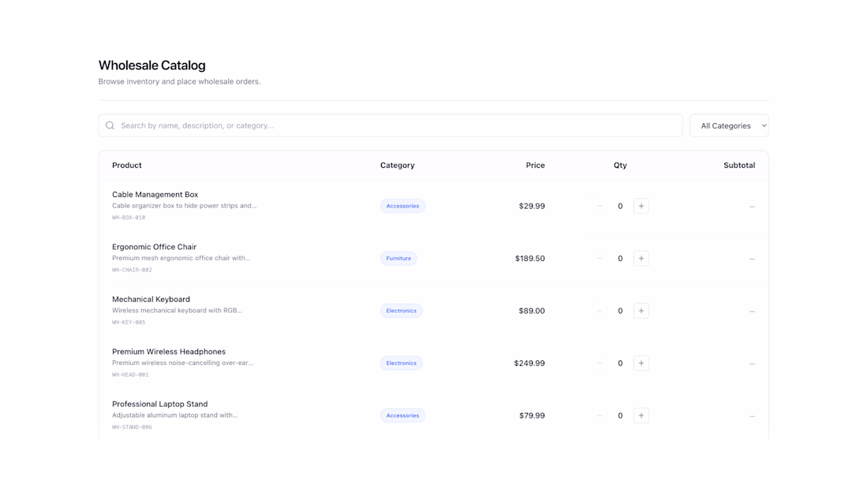The width and height of the screenshot is (868, 488).
Task: Click SKU WH-STAND-006
Action: pos(132,427)
